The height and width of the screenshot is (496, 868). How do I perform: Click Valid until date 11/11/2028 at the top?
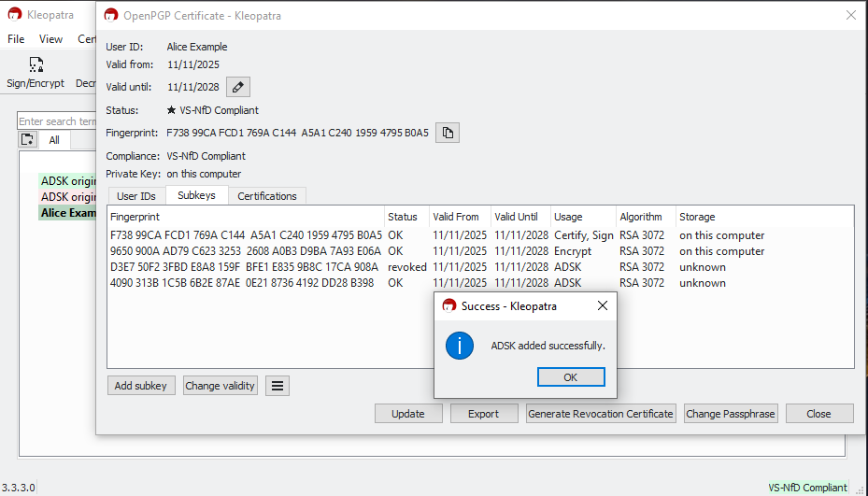point(193,87)
